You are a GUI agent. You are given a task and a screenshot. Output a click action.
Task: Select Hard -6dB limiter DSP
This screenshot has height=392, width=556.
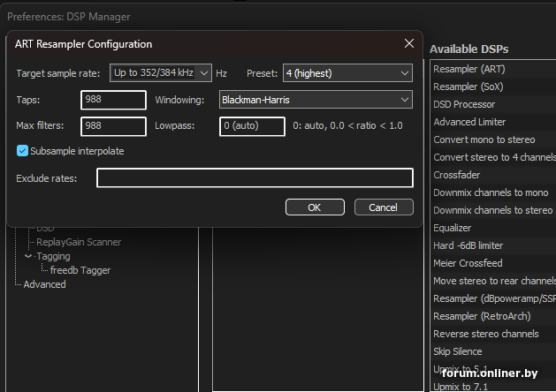[468, 245]
